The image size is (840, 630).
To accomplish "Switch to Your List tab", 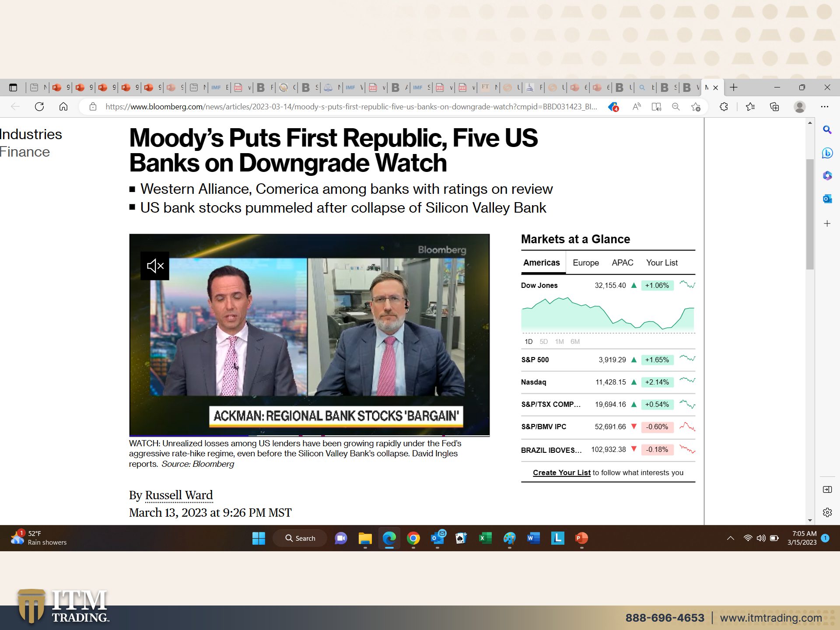I will [x=661, y=262].
